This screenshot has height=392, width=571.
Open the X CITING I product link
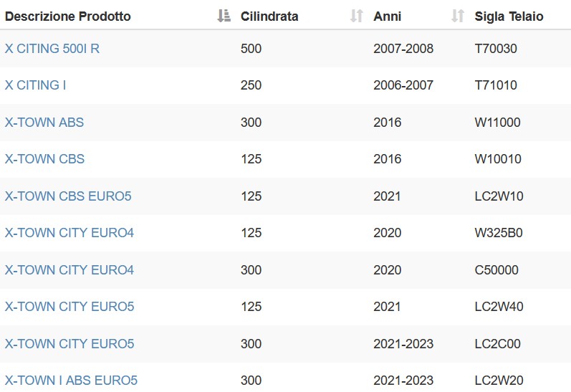pyautogui.click(x=35, y=85)
